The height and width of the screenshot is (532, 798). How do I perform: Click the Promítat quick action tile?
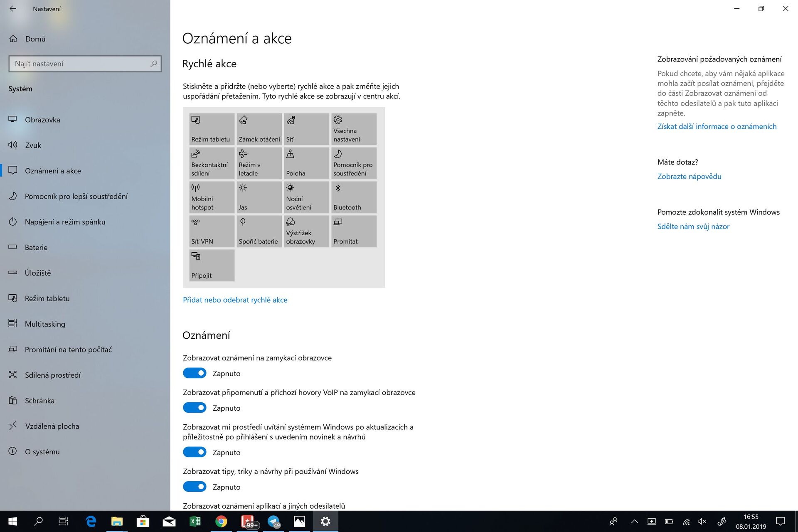pos(353,231)
